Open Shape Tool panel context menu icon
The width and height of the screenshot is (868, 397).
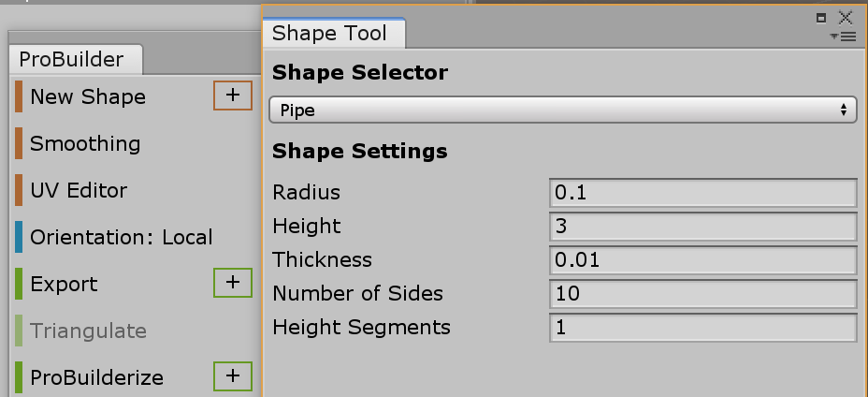tap(843, 37)
